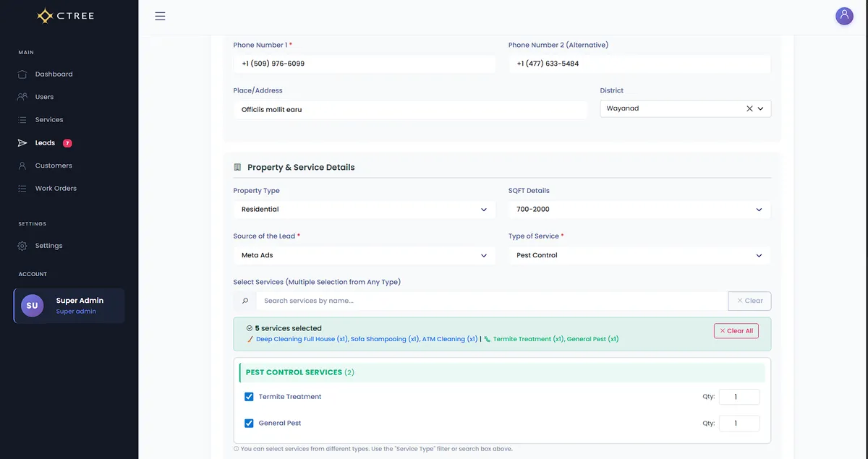Open the Source of the Lead dropdown
The height and width of the screenshot is (459, 868).
click(364, 255)
